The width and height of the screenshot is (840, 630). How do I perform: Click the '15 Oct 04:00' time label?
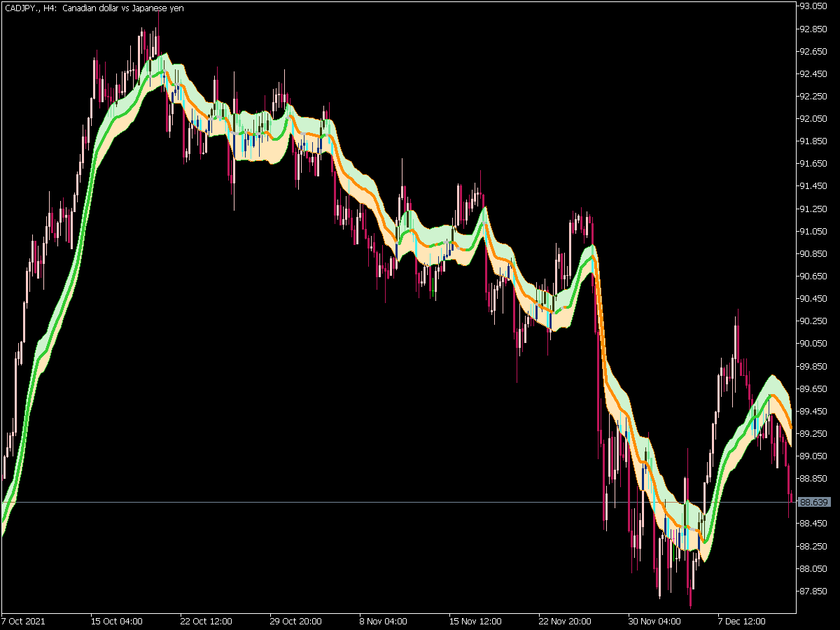(x=116, y=621)
